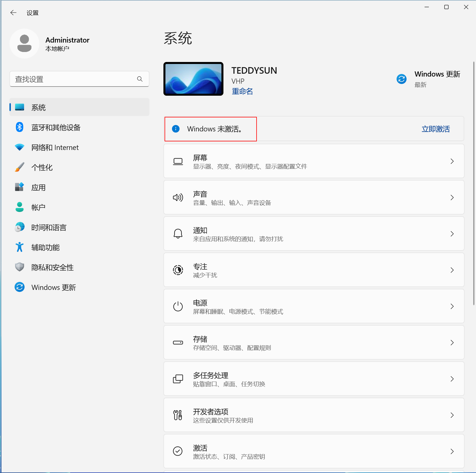Open 蓝牙和其他设备 in sidebar
Image resolution: width=476 pixels, height=473 pixels.
[79, 127]
